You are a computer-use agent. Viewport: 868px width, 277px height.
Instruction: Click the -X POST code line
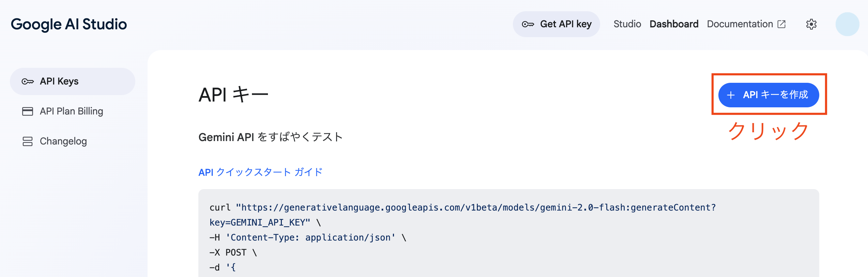(233, 252)
